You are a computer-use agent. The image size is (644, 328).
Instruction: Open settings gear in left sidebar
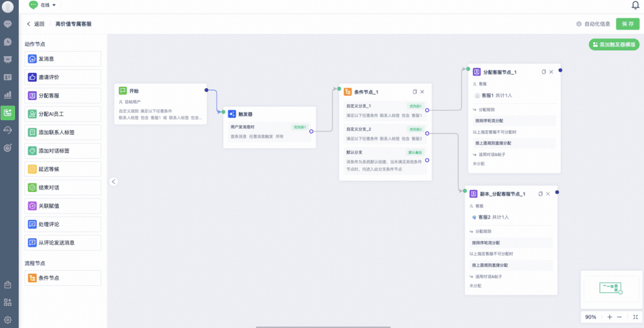pos(8,320)
